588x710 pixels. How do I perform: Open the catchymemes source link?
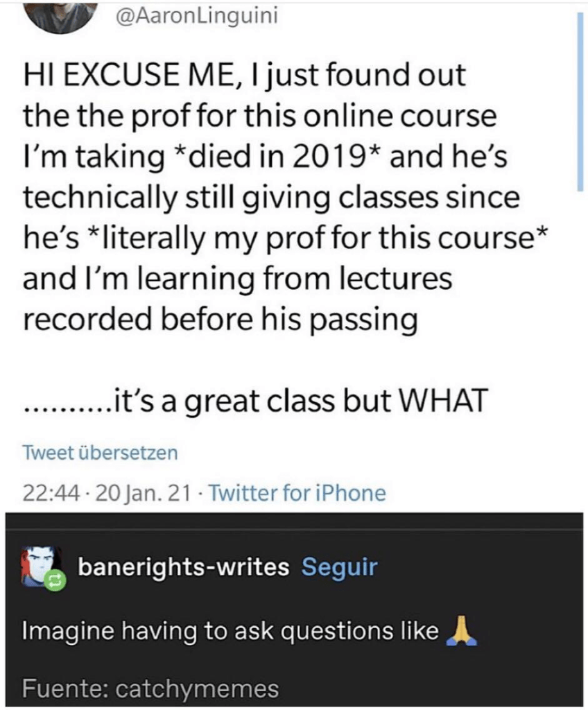(x=197, y=689)
